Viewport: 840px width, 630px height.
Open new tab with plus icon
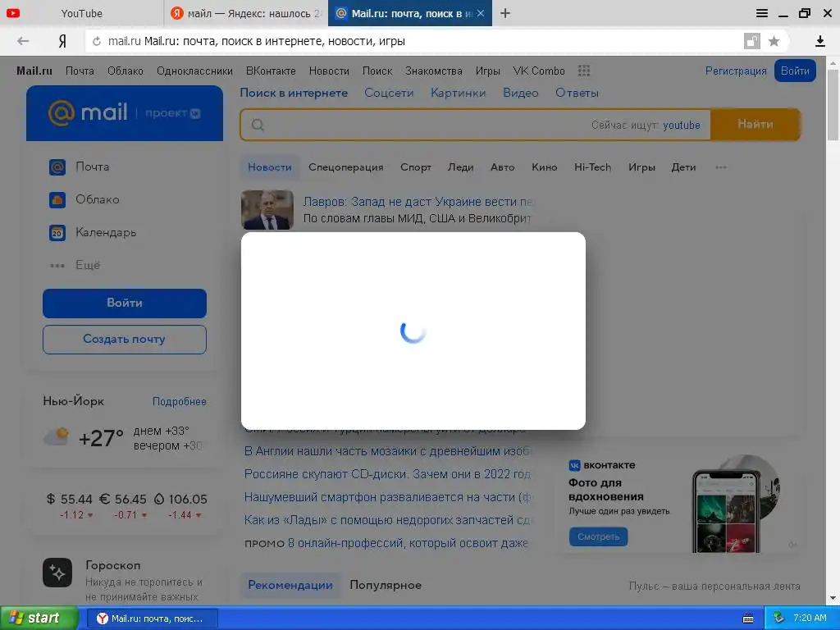(505, 13)
